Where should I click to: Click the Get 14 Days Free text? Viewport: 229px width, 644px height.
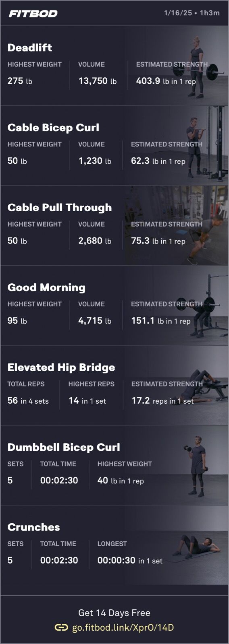point(114,613)
